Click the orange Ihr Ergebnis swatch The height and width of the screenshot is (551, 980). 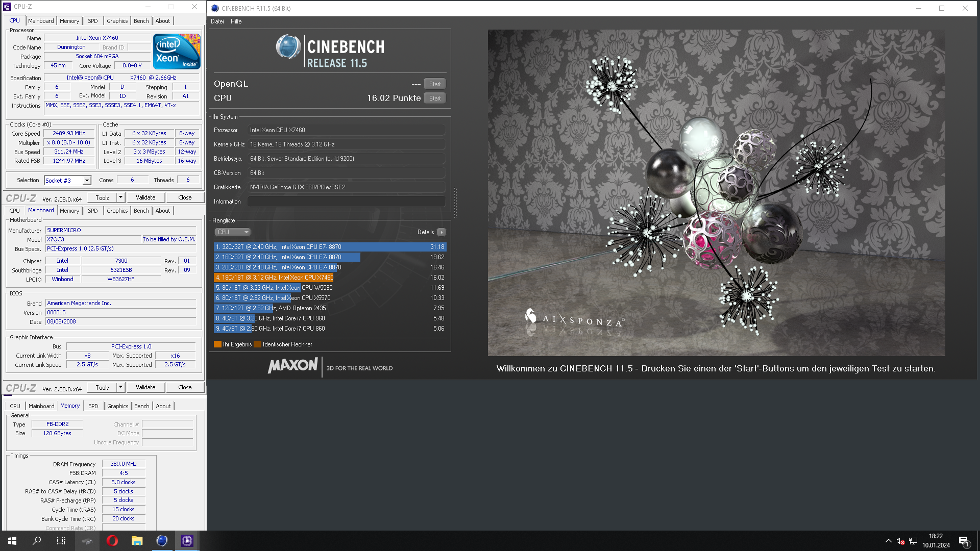pyautogui.click(x=217, y=344)
